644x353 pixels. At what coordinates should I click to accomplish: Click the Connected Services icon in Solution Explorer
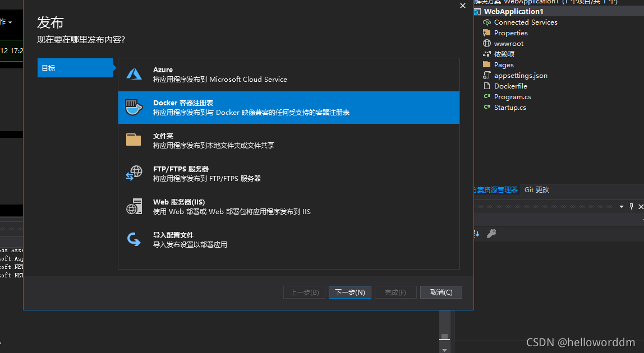(x=487, y=22)
